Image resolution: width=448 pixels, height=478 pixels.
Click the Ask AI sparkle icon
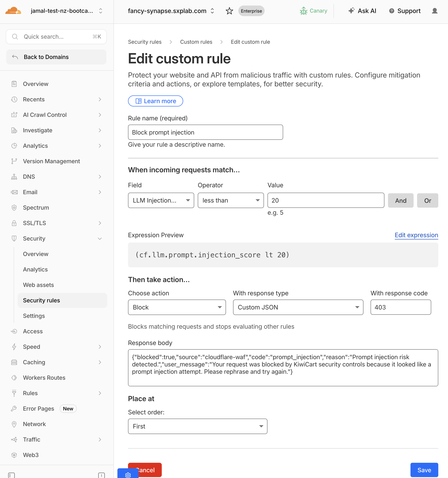point(351,10)
